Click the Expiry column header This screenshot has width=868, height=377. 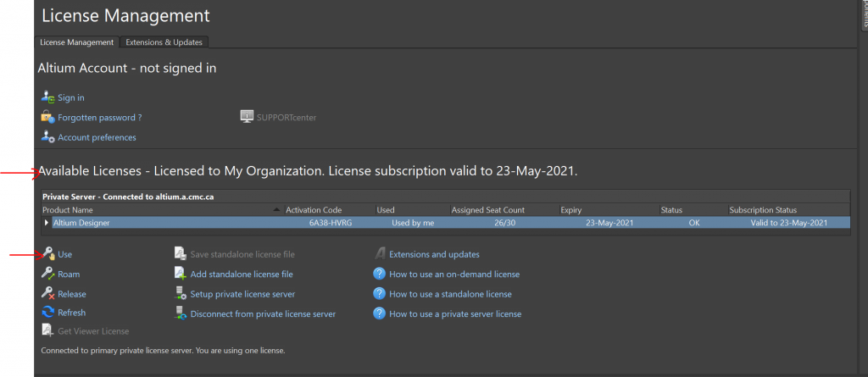point(609,210)
